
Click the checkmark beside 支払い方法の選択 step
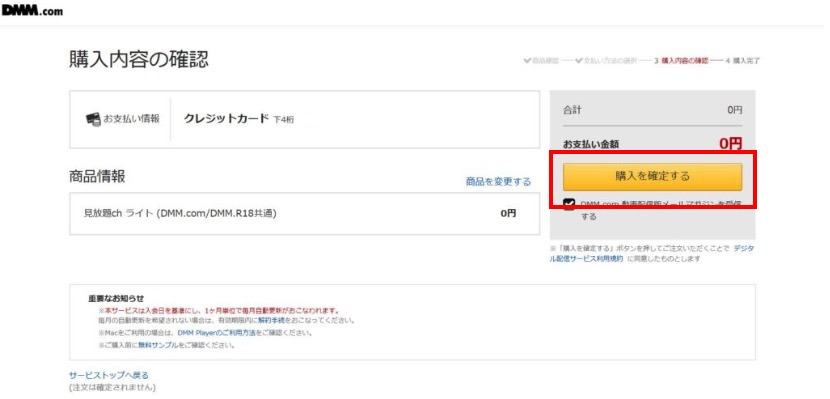click(579, 61)
